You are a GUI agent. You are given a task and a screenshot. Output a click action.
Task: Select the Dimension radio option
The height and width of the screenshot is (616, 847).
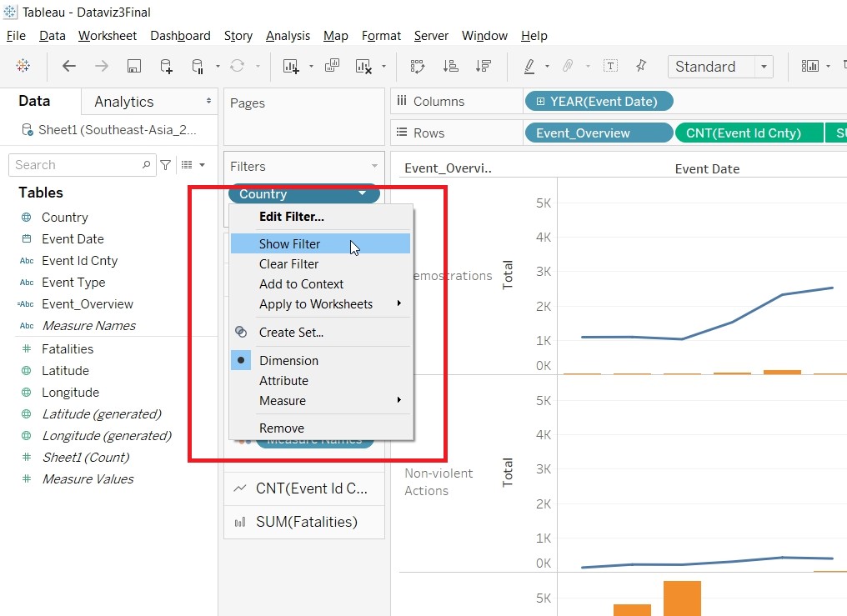pyautogui.click(x=288, y=361)
